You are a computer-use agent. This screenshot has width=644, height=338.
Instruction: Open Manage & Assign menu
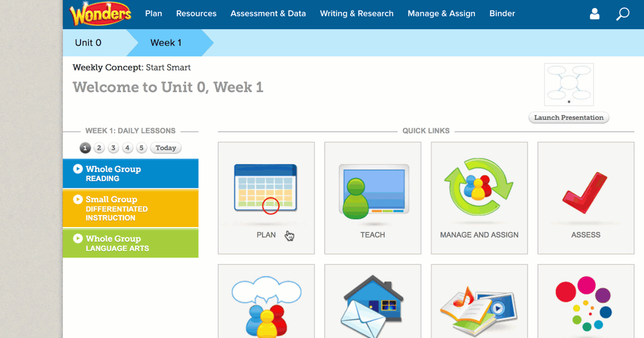point(442,13)
